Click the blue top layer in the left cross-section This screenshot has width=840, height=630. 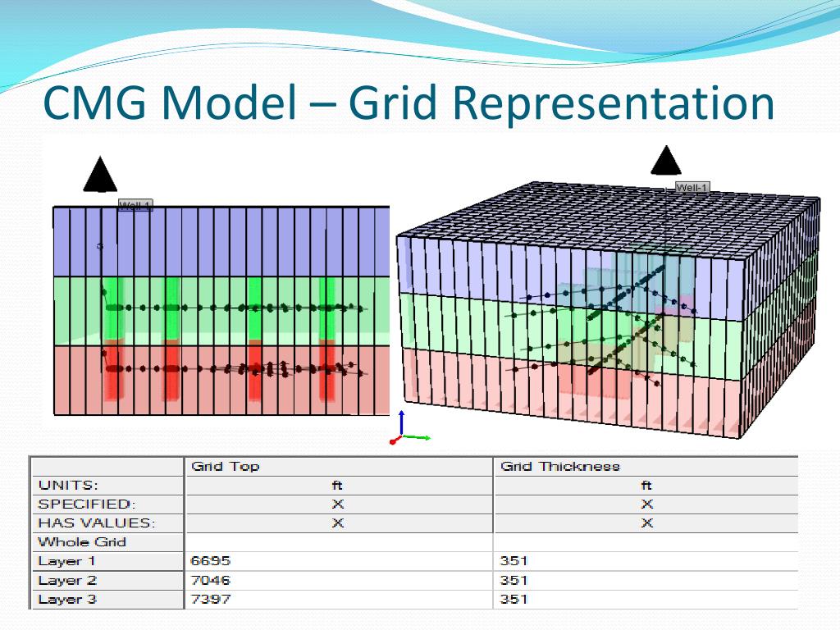coord(221,242)
